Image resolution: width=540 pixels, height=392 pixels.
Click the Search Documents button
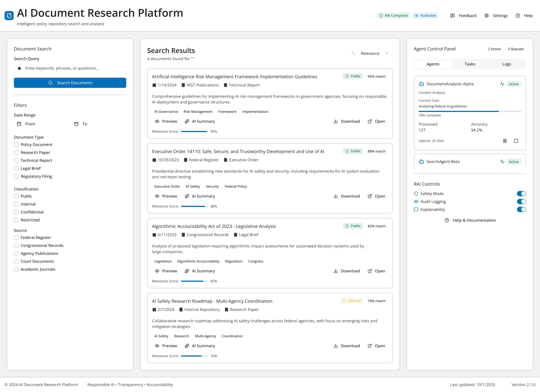pyautogui.click(x=70, y=83)
